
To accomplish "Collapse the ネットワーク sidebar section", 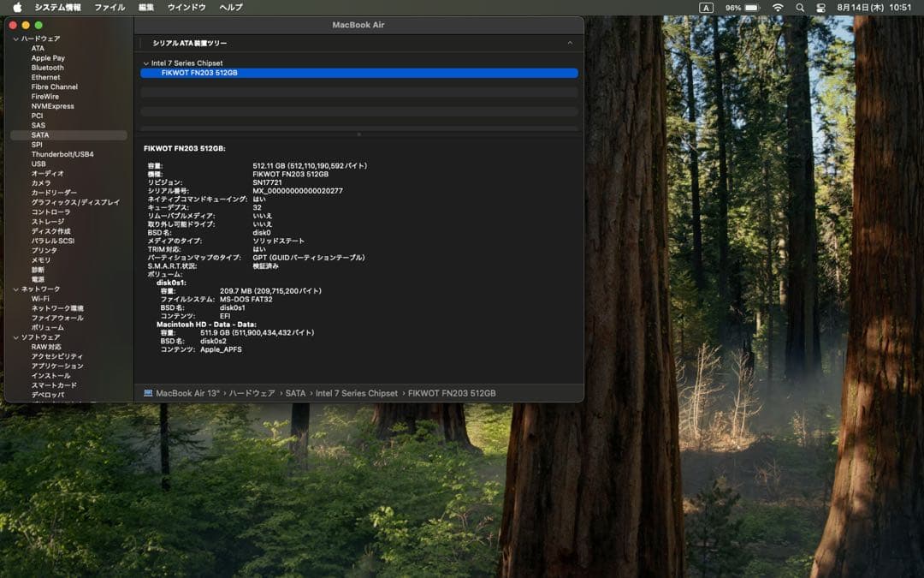I will tap(15, 289).
